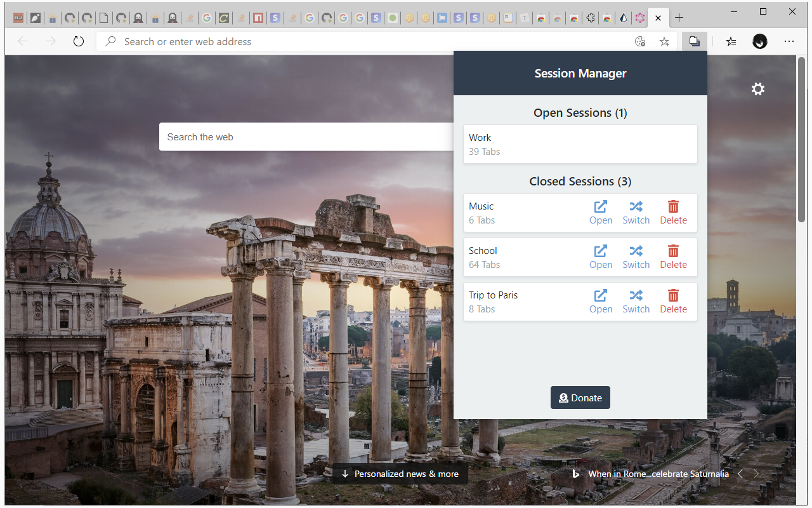Select the Work open session
812x508 pixels.
coord(580,144)
